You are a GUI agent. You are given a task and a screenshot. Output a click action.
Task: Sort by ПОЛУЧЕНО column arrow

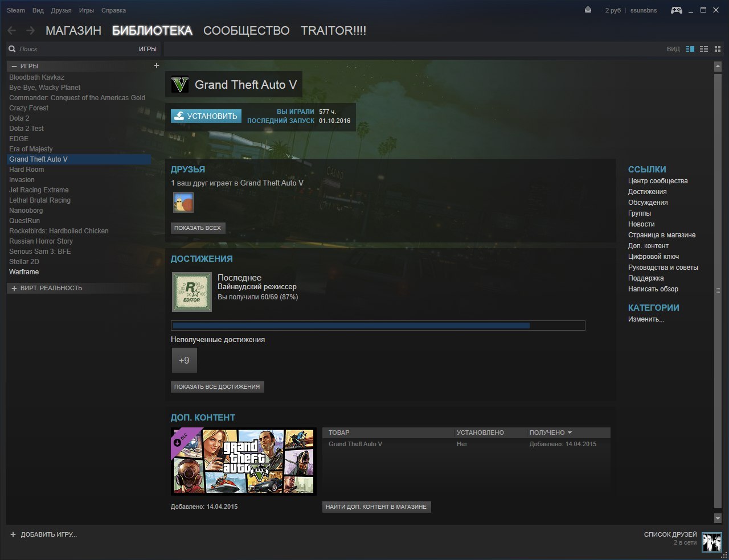570,433
